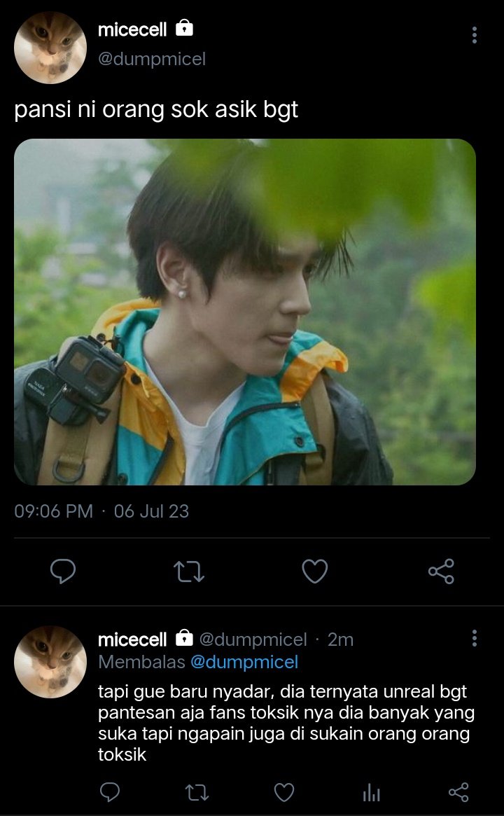The width and height of the screenshot is (504, 816).
Task: Reply to the follow-up tweet
Action: coord(110,793)
